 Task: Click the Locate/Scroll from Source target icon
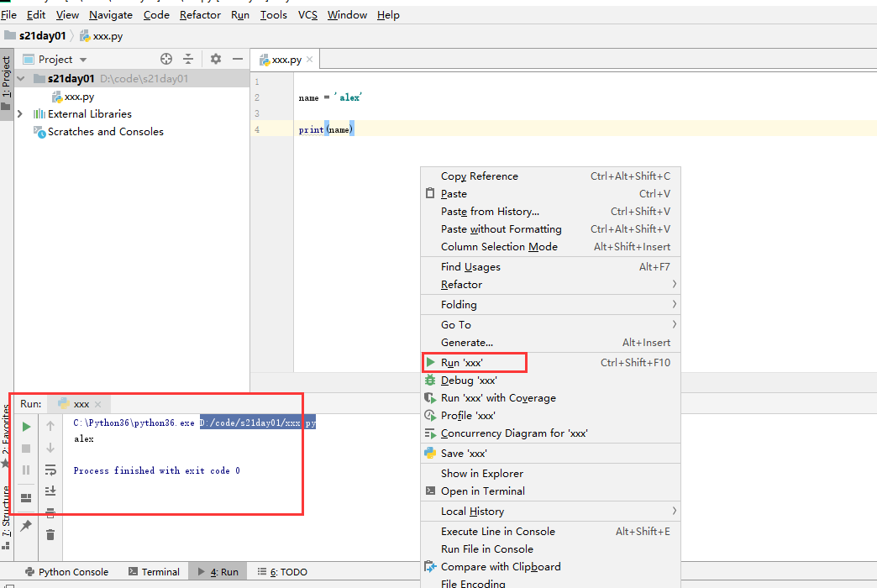(166, 59)
